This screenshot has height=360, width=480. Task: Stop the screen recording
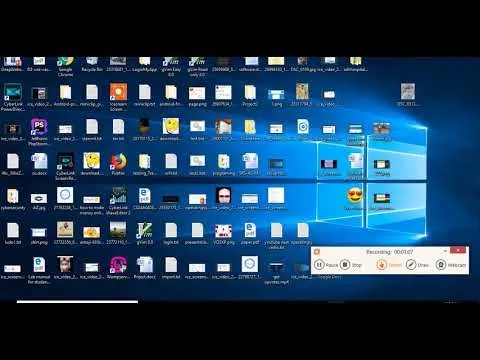click(x=351, y=265)
